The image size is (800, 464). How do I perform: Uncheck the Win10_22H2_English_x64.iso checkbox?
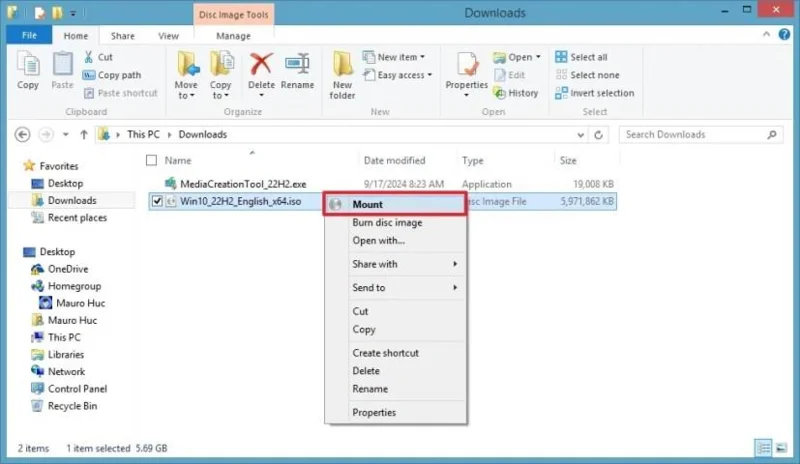pyautogui.click(x=157, y=201)
